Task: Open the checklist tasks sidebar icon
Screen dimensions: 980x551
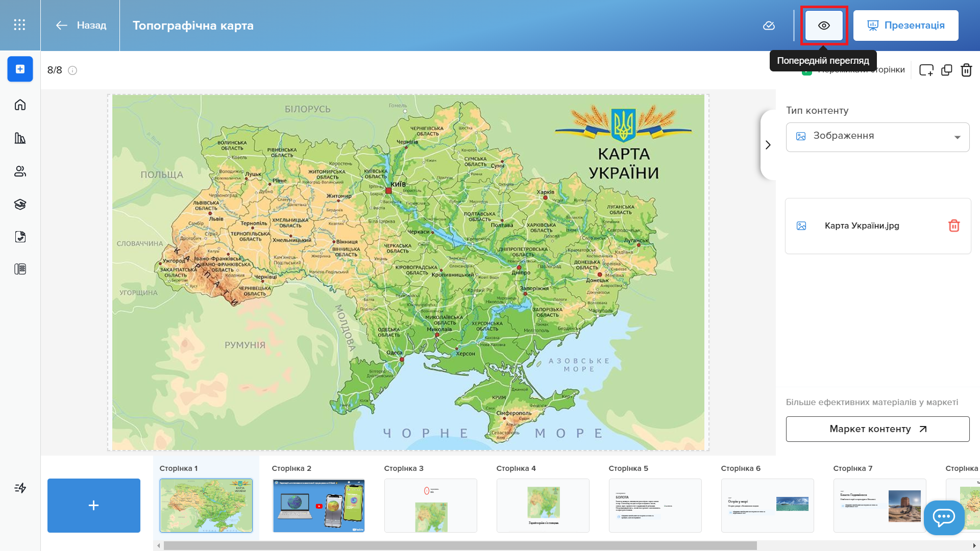Action: [x=20, y=237]
